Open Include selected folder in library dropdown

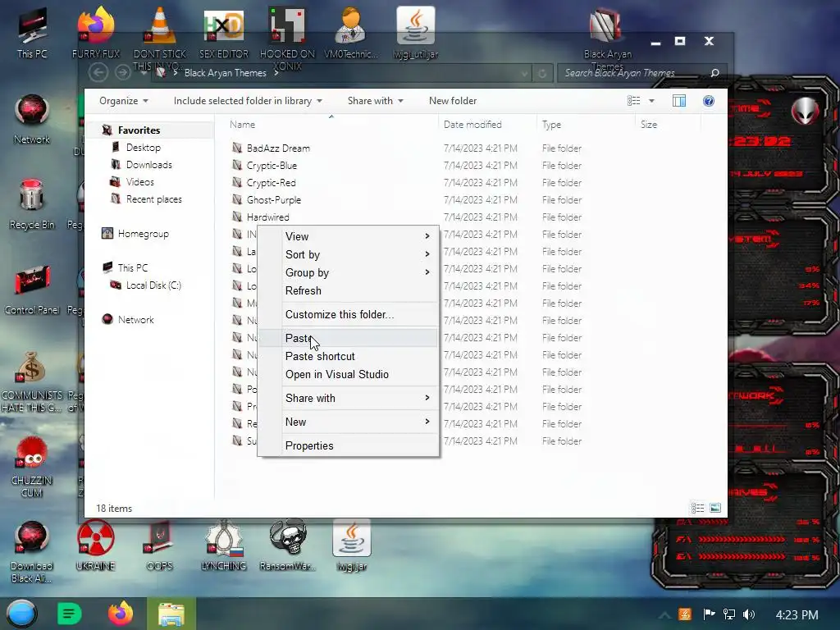248,101
